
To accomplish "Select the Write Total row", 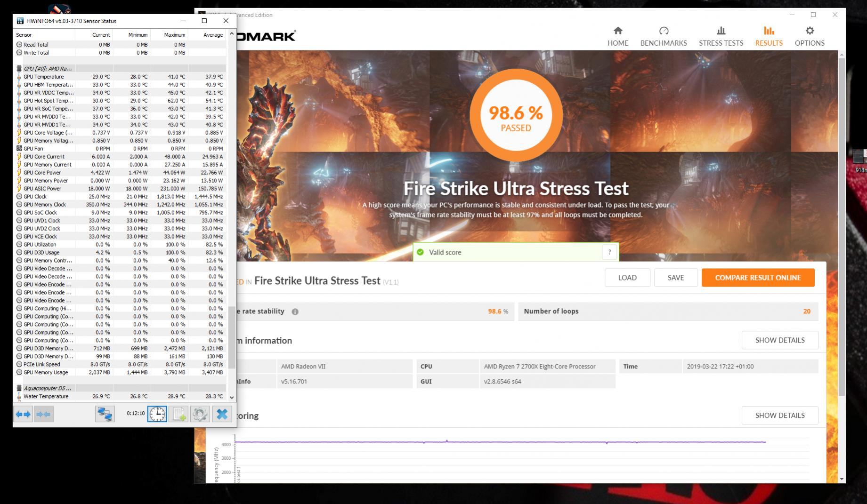I will point(120,53).
